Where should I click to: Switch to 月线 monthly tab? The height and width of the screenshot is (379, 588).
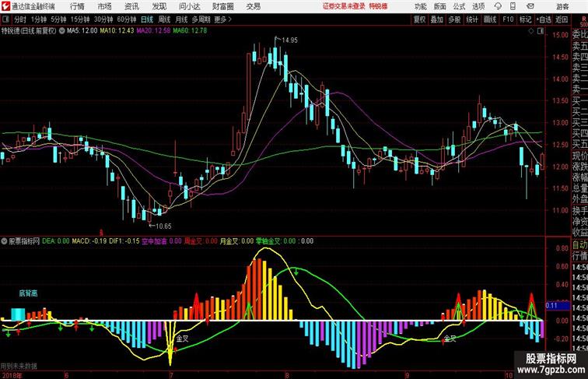181,19
